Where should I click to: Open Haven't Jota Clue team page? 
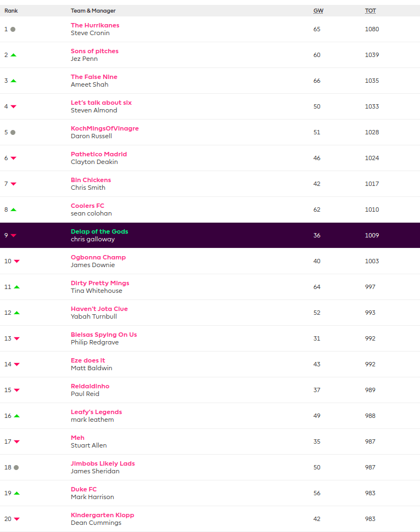click(99, 309)
